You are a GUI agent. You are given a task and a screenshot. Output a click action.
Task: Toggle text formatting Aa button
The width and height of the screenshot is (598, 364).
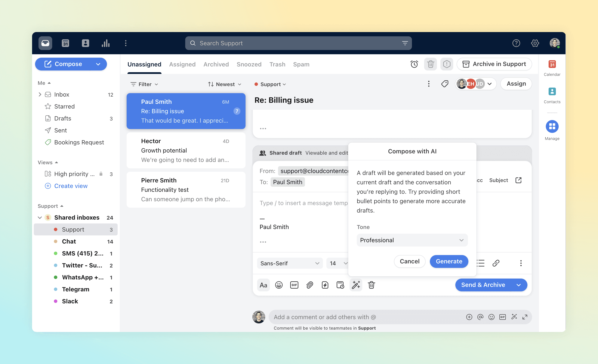pos(263,285)
